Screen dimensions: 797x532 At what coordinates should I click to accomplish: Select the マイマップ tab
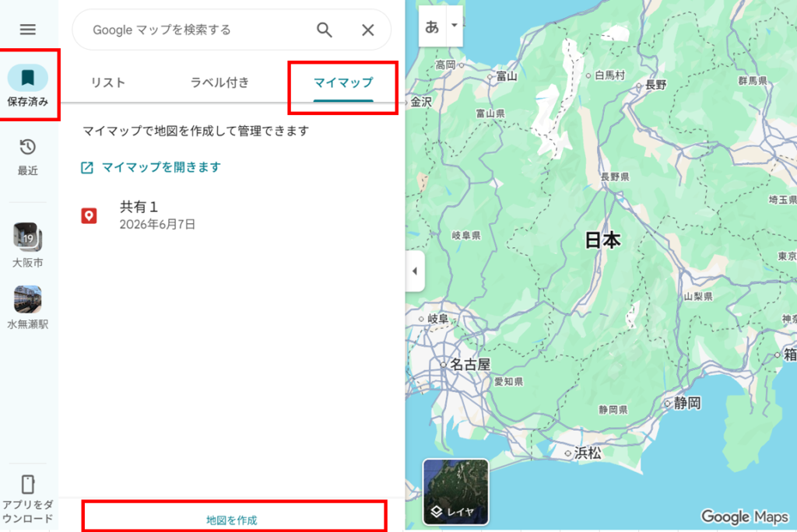pos(343,82)
